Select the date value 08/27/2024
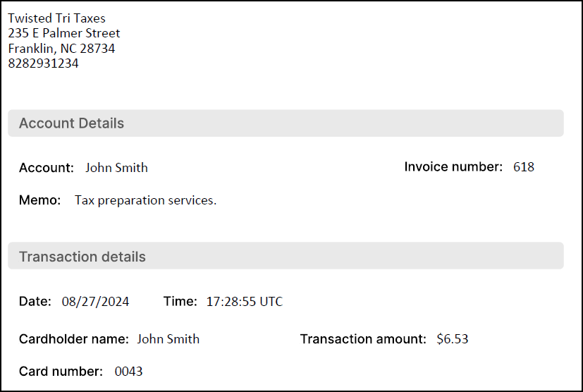 95,302
